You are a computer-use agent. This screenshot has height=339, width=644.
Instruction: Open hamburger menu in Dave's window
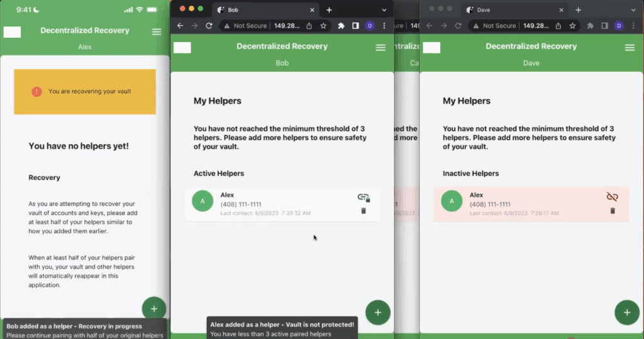(x=630, y=48)
